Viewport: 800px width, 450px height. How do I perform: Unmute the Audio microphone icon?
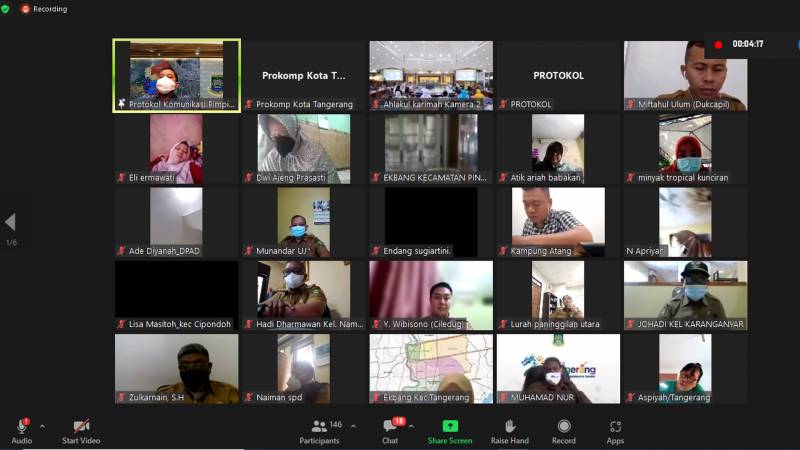point(21,426)
